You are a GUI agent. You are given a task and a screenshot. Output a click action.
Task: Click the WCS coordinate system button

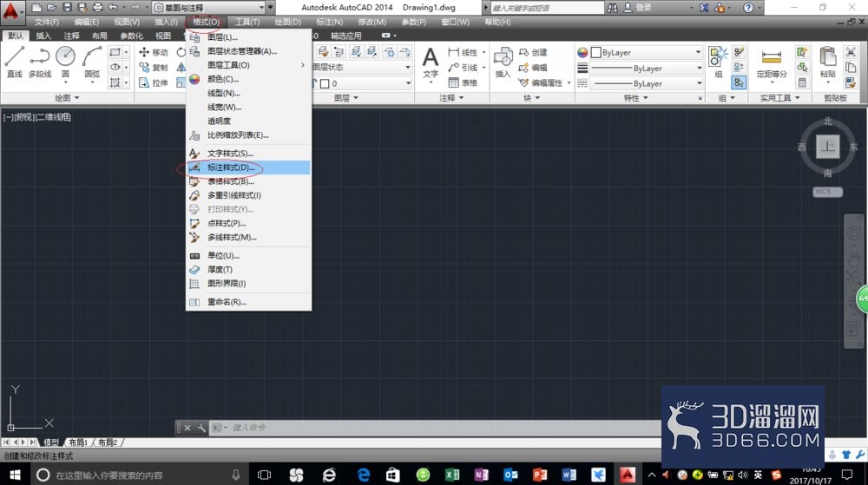point(827,192)
